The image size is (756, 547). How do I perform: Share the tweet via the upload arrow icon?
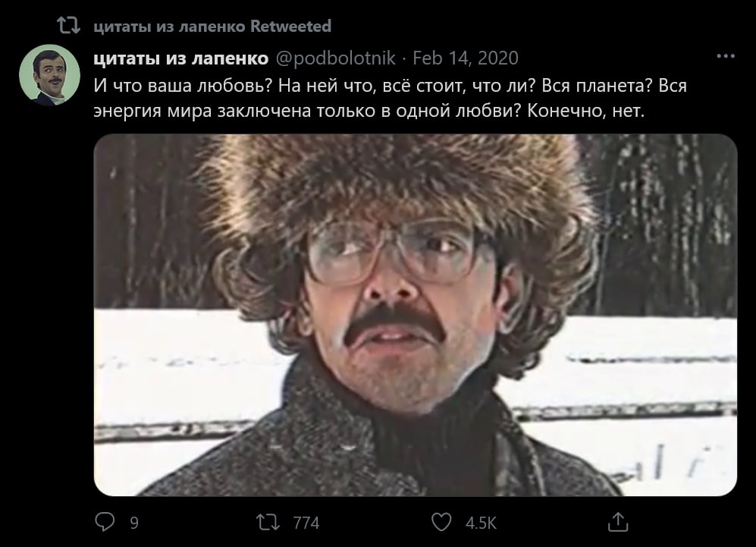(x=618, y=522)
